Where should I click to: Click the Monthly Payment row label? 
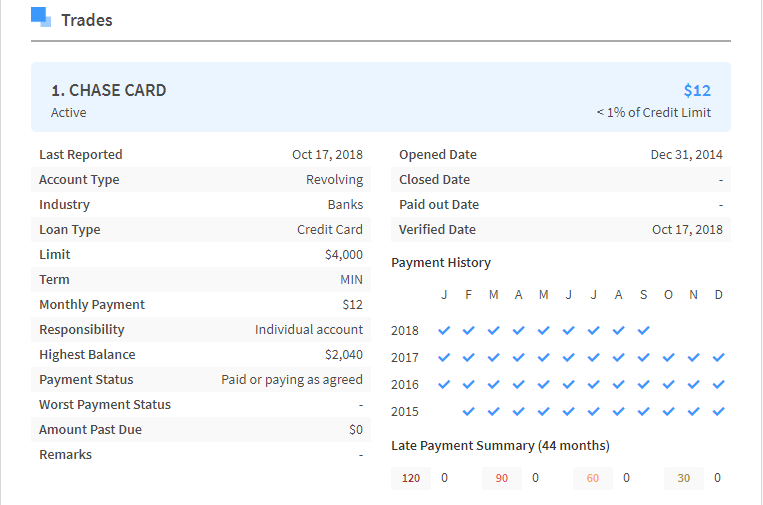pyautogui.click(x=92, y=305)
